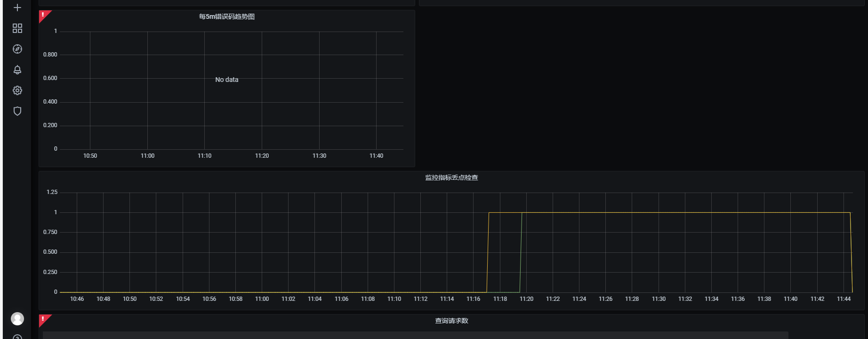Click the 11:18 tick in 监控指标丢点检查 chart
Screen dimensions: 868x339
500,299
